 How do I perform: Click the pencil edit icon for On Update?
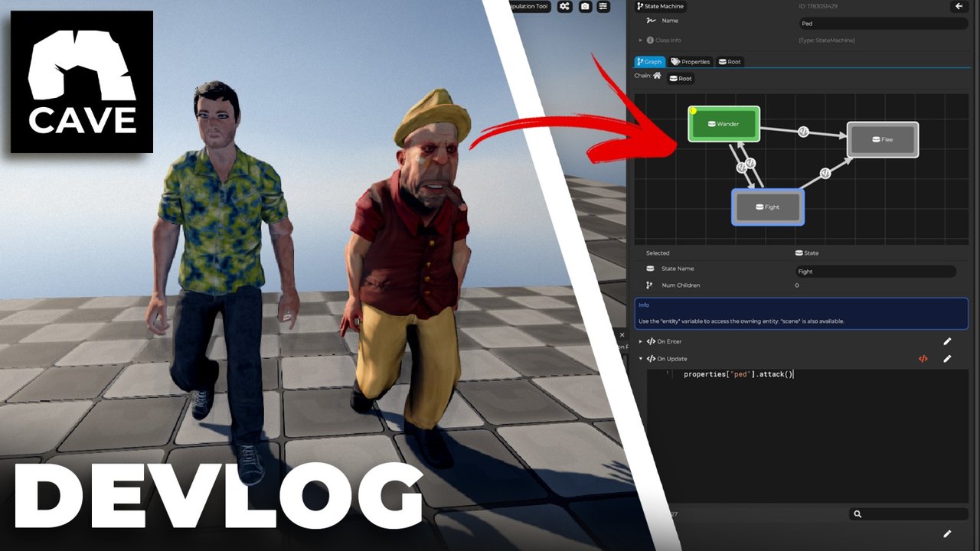947,358
